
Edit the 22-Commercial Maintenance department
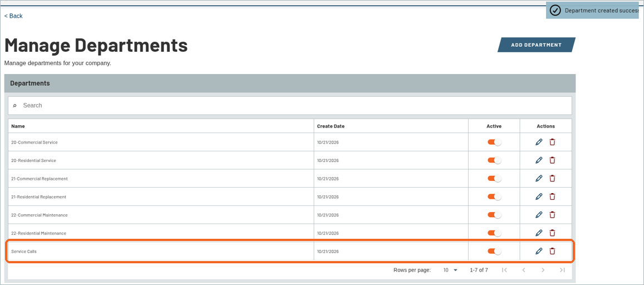pyautogui.click(x=539, y=214)
